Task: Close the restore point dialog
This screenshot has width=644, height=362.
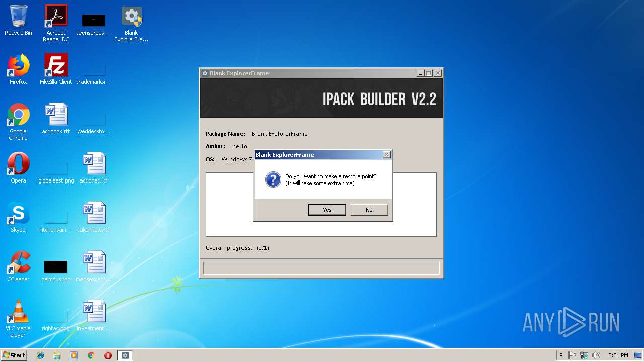Action: tap(386, 155)
